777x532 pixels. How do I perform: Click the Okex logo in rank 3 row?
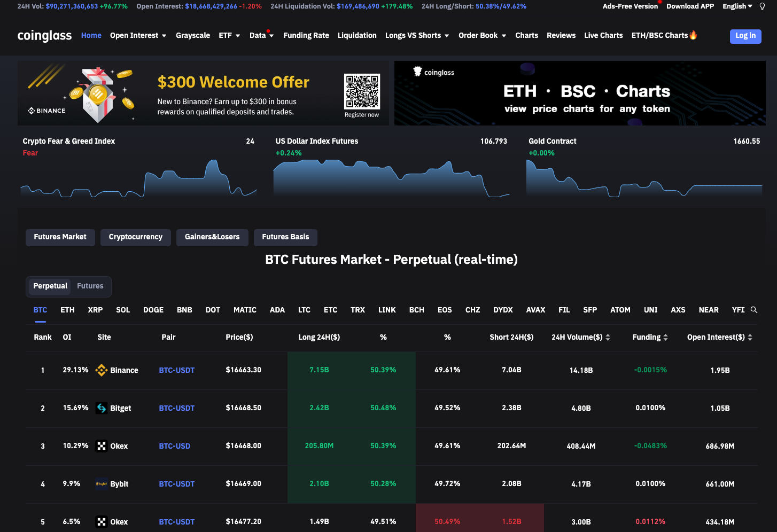tap(101, 446)
